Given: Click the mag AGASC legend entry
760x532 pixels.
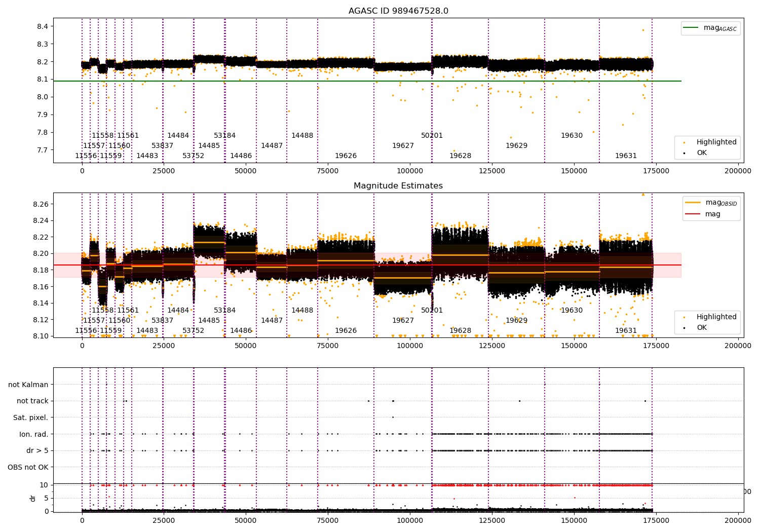Looking at the screenshot, I should click(x=710, y=28).
